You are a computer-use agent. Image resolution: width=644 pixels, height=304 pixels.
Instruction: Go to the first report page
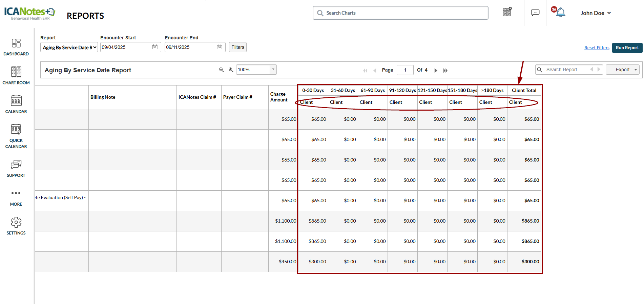365,71
